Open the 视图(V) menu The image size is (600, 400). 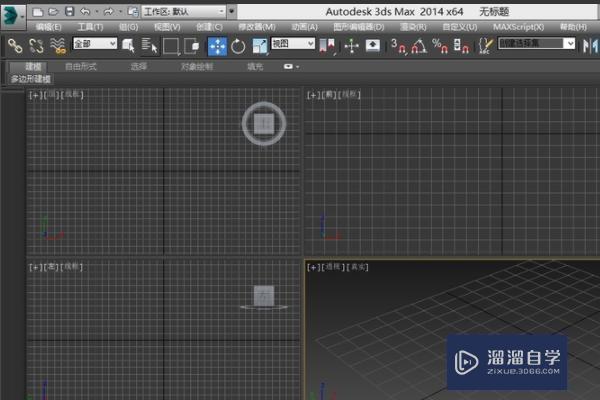click(167, 27)
